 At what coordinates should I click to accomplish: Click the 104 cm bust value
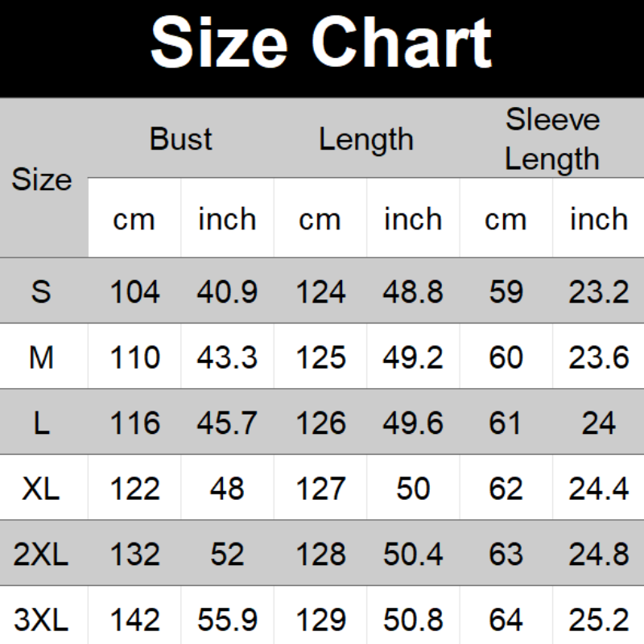coord(134,291)
